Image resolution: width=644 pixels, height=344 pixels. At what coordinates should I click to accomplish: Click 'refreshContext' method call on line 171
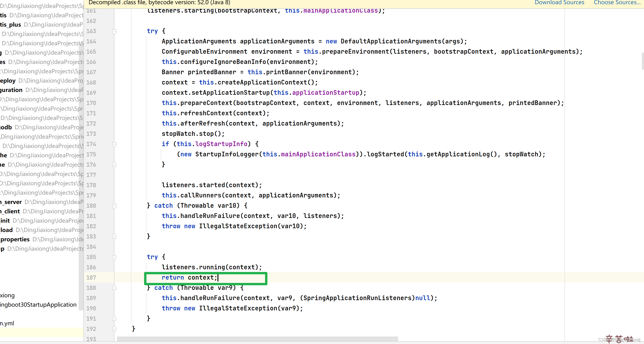point(206,113)
